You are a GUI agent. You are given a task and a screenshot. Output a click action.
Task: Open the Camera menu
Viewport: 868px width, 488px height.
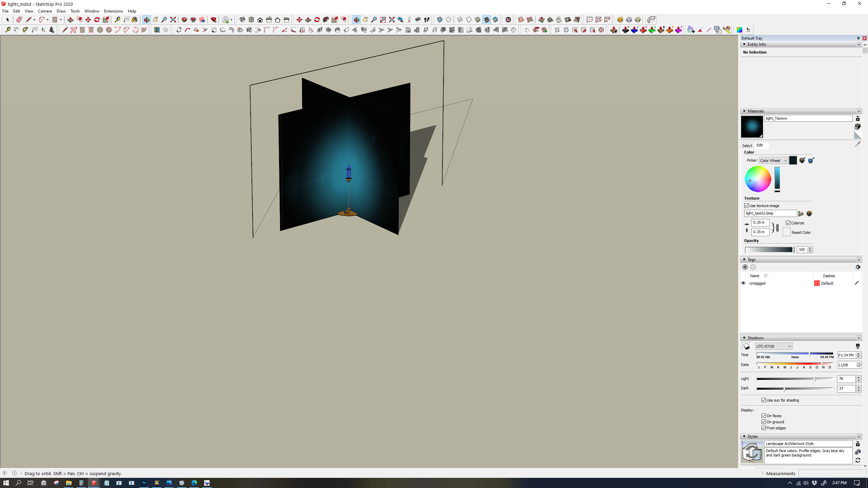(x=45, y=11)
